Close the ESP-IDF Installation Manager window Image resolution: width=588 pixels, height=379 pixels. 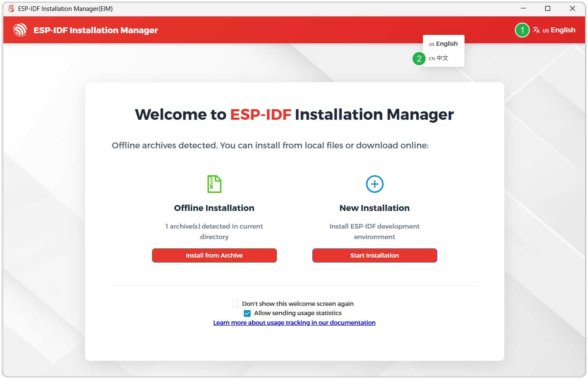(572, 8)
